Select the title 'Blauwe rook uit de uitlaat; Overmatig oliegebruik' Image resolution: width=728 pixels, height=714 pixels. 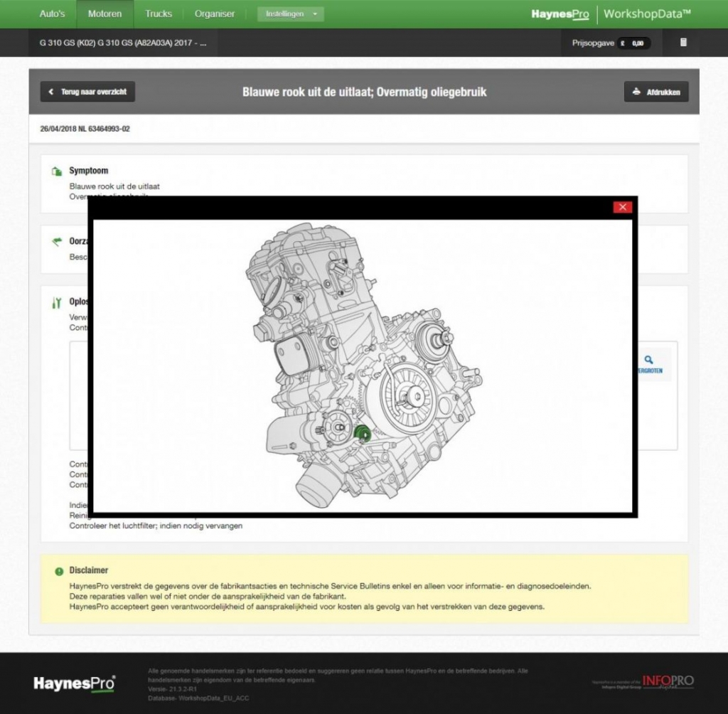(365, 92)
